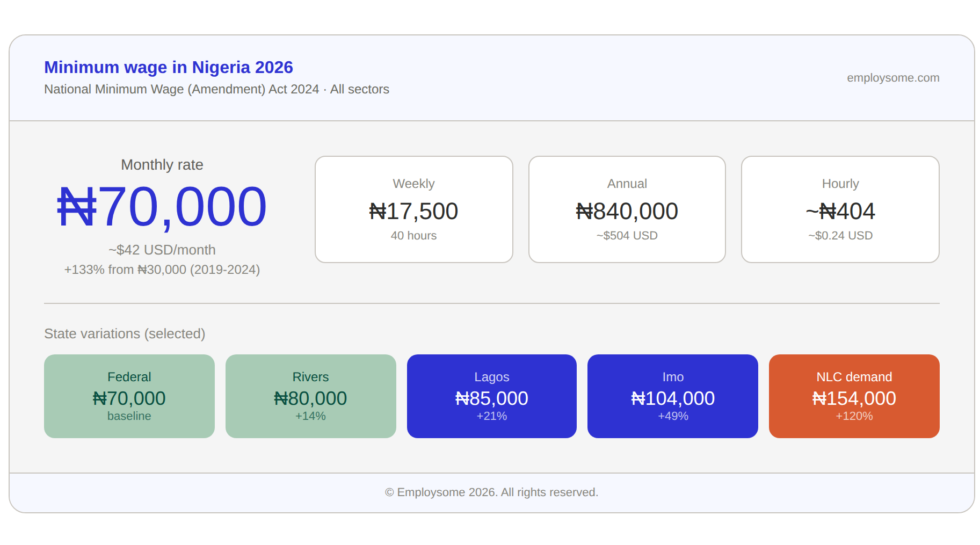Select the Federal baseline card
Screen dimensions: 980x545
(129, 396)
